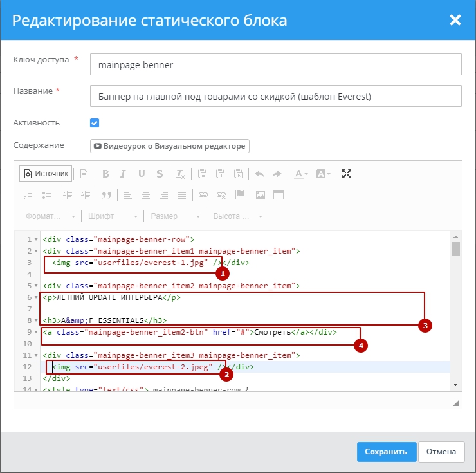
Task: Click the insert image icon
Action: (x=261, y=194)
